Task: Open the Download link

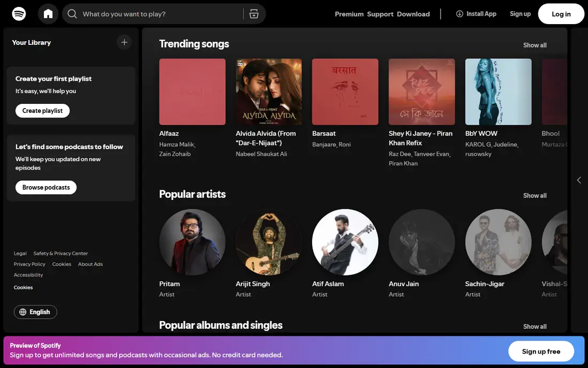Action: click(x=413, y=14)
